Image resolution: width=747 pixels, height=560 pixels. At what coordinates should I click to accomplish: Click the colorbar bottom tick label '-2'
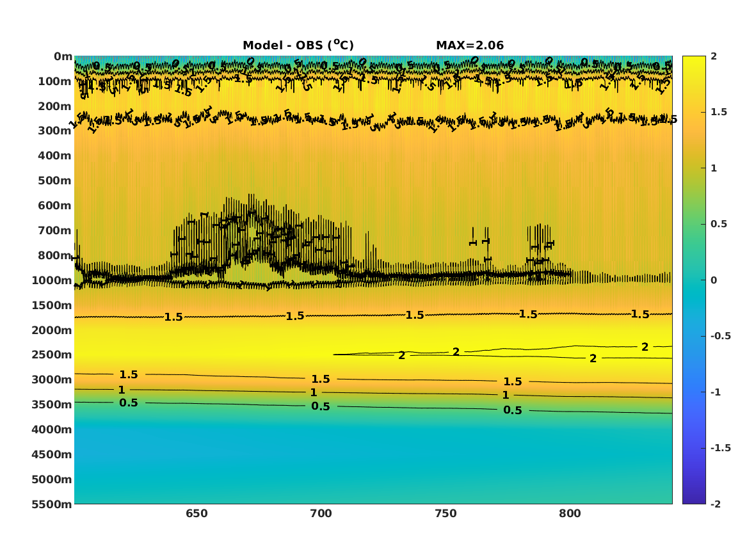tap(716, 504)
